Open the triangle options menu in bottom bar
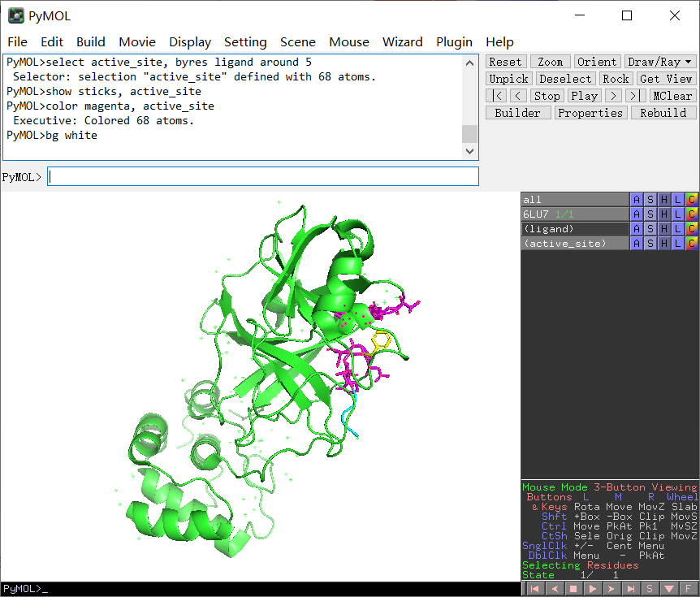 click(x=669, y=589)
